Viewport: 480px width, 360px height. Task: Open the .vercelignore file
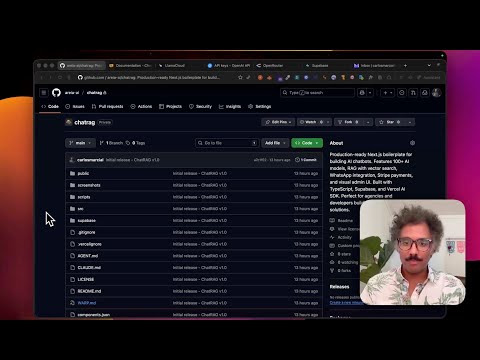[x=89, y=244]
